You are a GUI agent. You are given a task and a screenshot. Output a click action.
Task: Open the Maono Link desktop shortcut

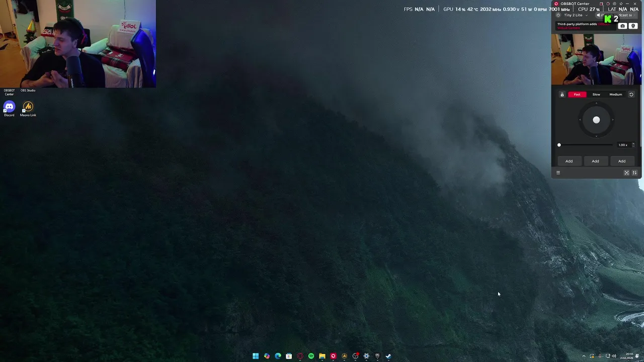[28, 109]
